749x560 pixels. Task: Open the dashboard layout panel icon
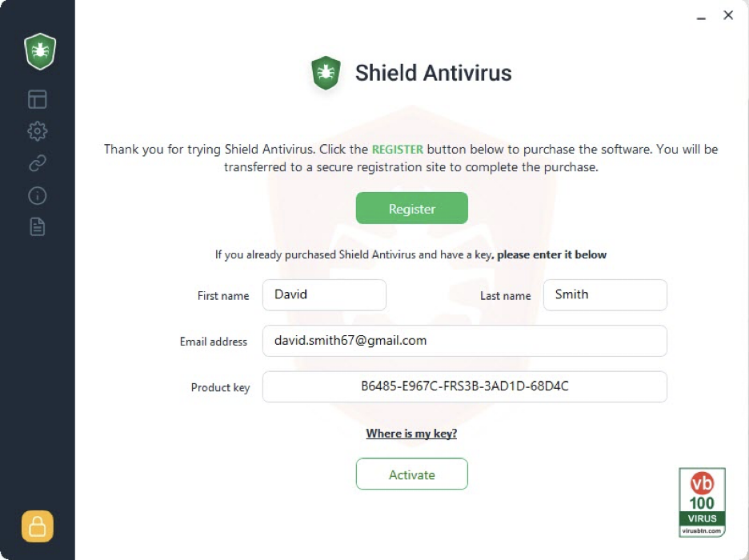[x=38, y=99]
